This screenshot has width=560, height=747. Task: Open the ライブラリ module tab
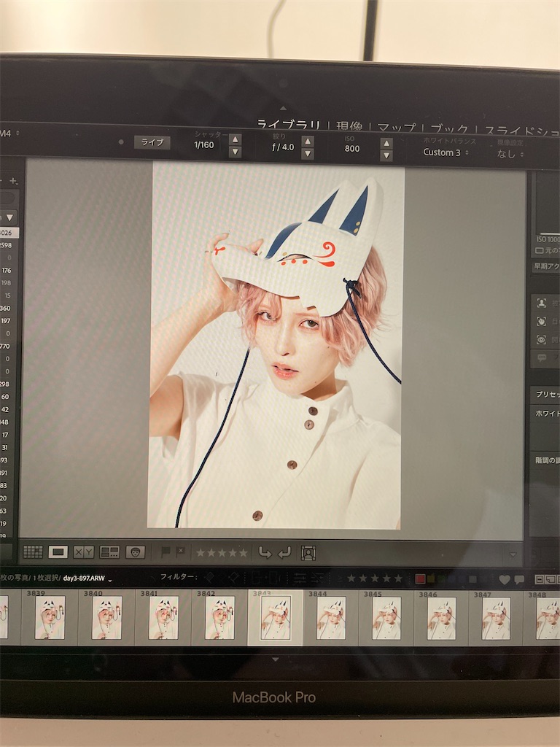289,124
